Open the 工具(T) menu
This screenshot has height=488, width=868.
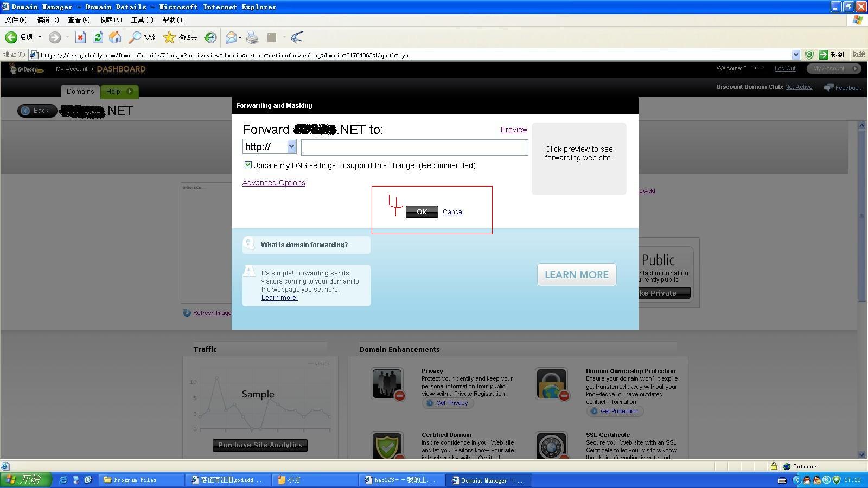(142, 20)
